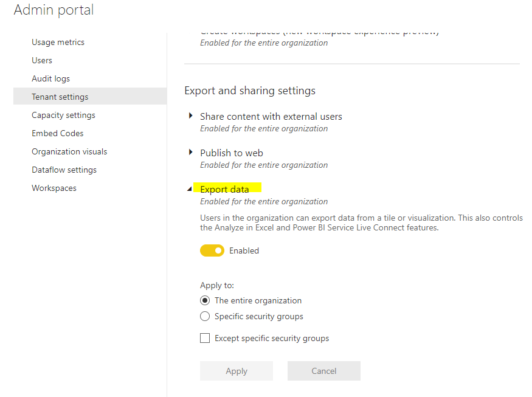Click the Admin portal title
532x397 pixels.
click(x=54, y=10)
